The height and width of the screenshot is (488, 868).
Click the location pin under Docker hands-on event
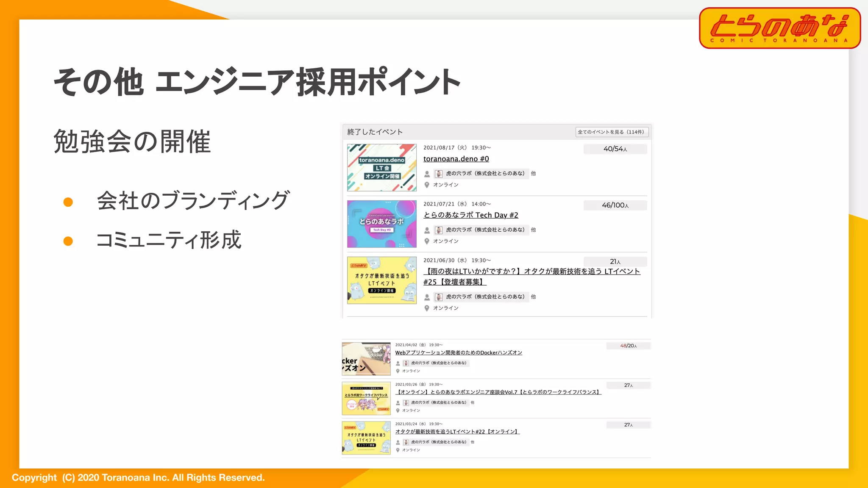(398, 371)
